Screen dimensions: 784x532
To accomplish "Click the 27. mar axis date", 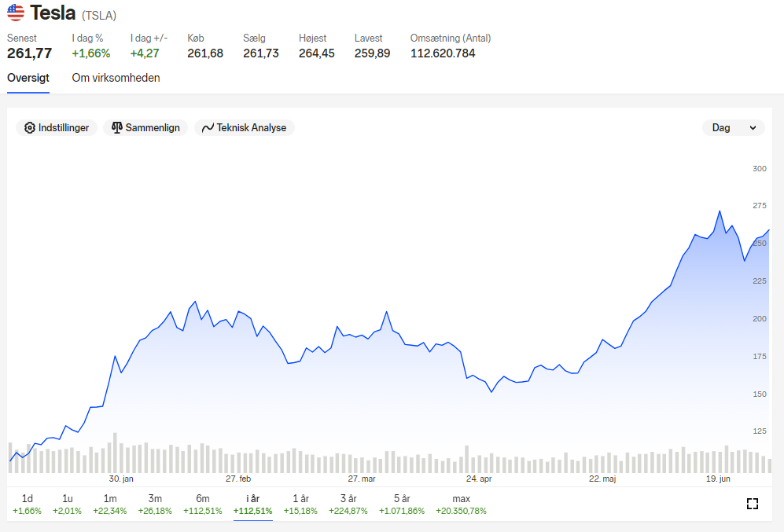I will [362, 479].
